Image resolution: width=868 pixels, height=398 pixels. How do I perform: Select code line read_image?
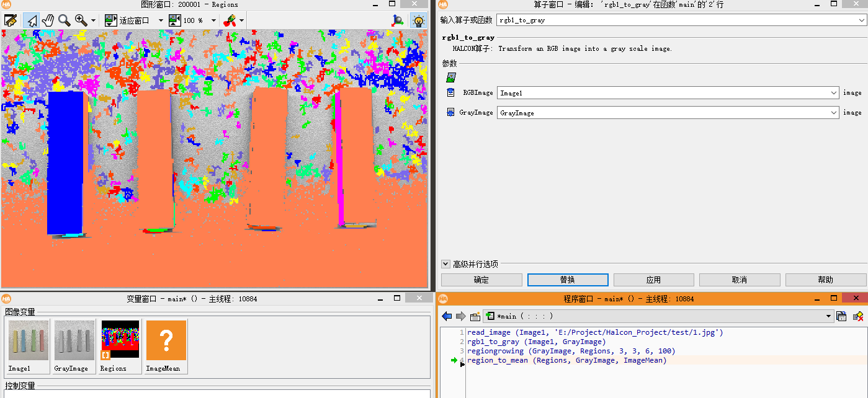click(595, 332)
